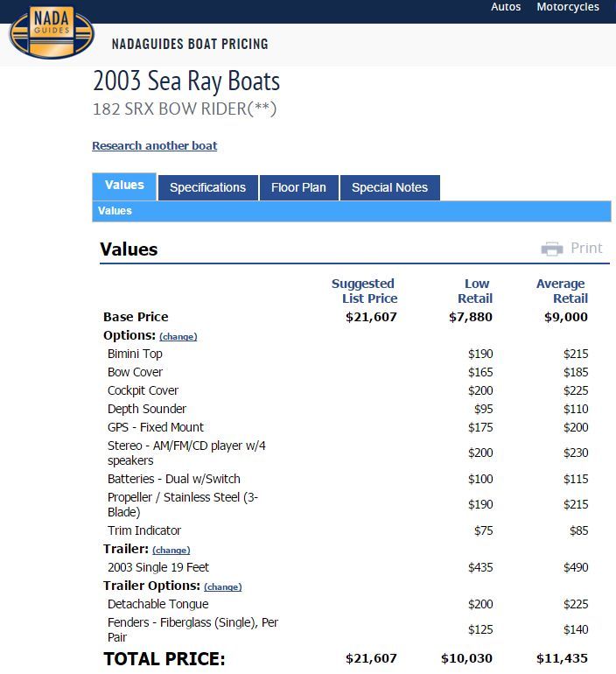This screenshot has height=674, width=616.
Task: Click the printer icon next to Print
Action: pos(552,249)
